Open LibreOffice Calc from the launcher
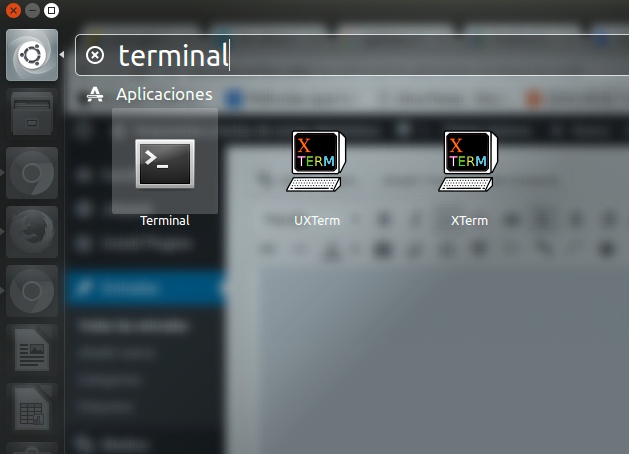 pos(32,409)
